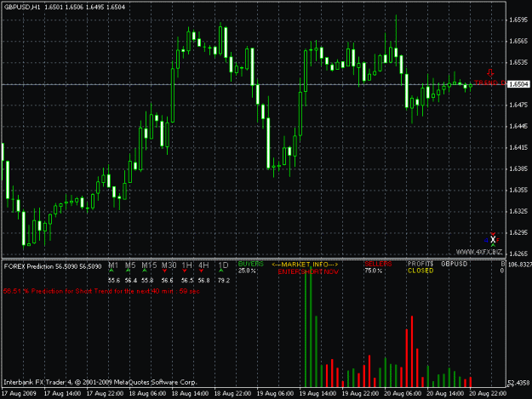This screenshot has height=399, width=532.
Task: Click the yellow CLOSED status text
Action: pos(420,271)
